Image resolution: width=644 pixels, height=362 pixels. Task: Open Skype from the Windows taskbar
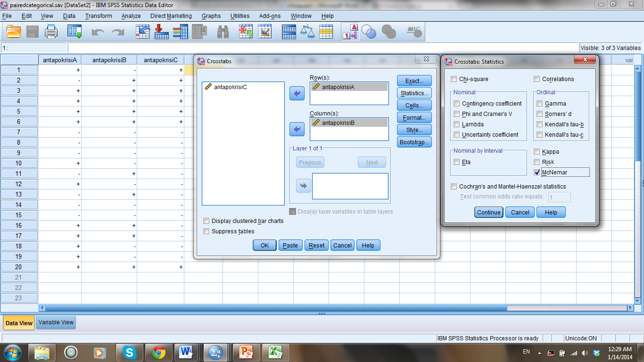click(129, 352)
